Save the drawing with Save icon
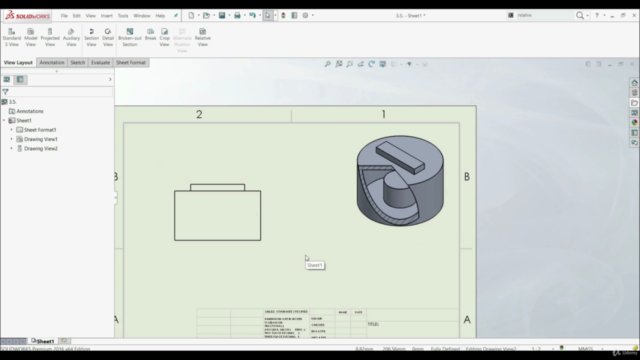 (x=222, y=16)
